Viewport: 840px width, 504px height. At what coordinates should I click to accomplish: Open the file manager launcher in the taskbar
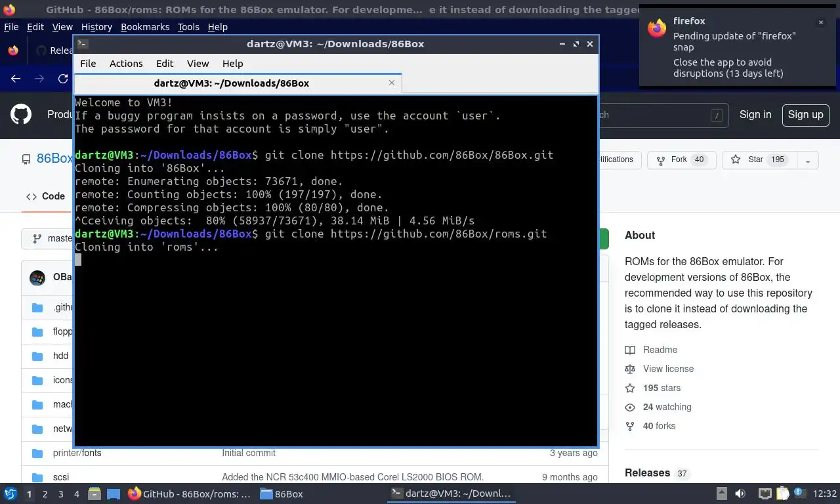[94, 493]
